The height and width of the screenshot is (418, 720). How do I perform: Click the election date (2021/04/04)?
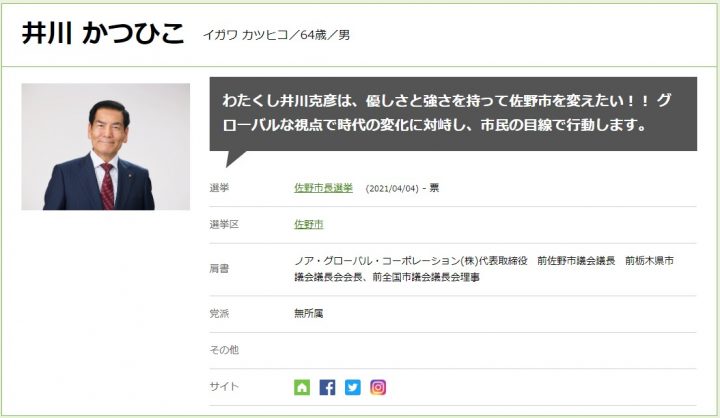(392, 188)
